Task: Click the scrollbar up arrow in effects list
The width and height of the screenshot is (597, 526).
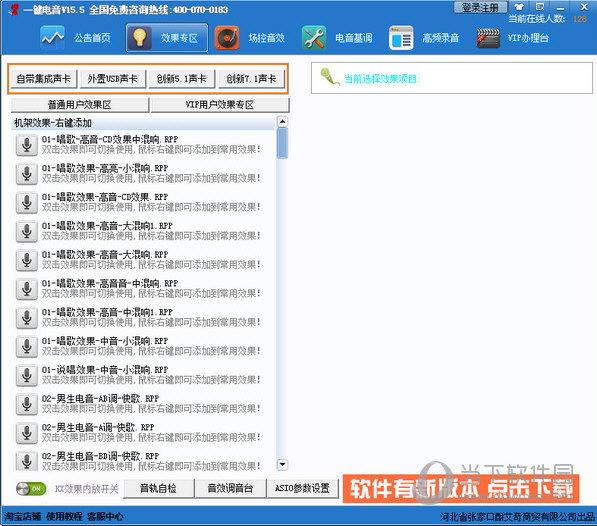Action: 282,122
